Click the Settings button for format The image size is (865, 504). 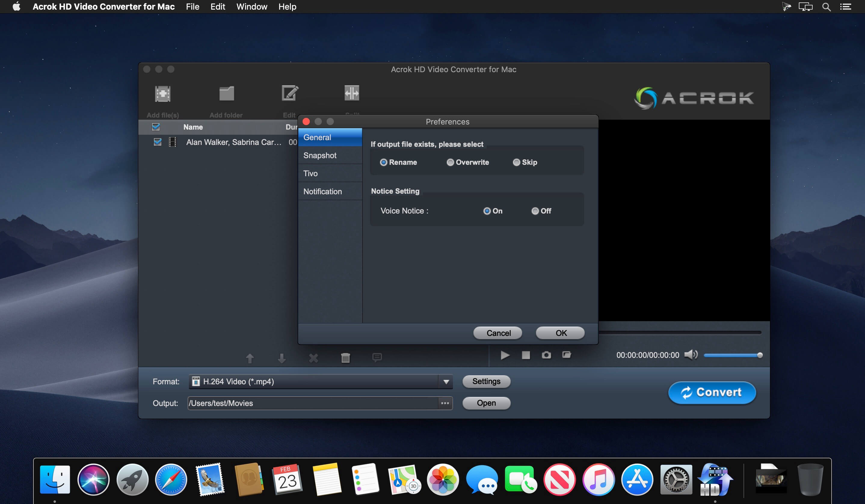click(487, 381)
